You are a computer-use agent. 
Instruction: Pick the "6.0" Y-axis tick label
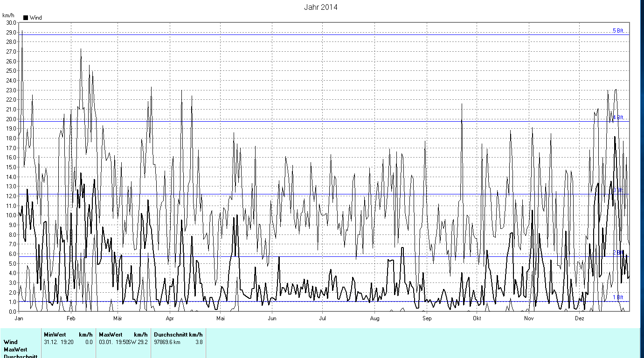[12, 254]
